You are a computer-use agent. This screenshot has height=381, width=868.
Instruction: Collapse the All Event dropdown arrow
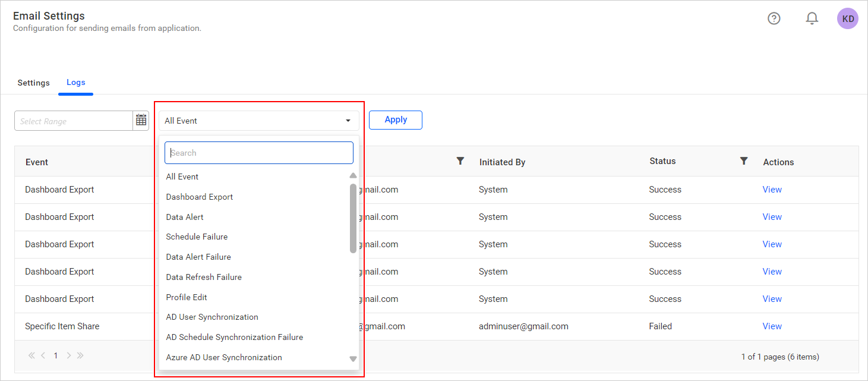tap(348, 120)
